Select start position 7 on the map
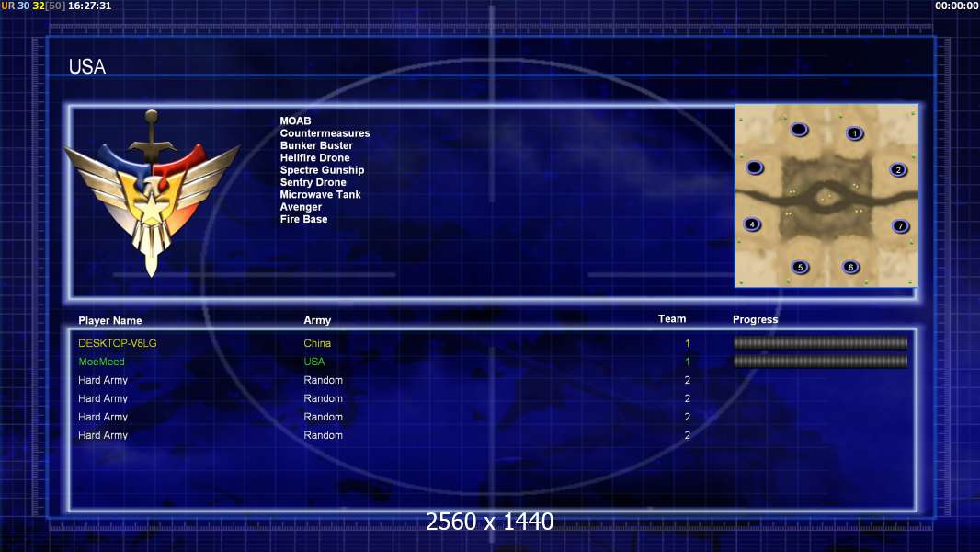This screenshot has height=552, width=980. (x=900, y=226)
